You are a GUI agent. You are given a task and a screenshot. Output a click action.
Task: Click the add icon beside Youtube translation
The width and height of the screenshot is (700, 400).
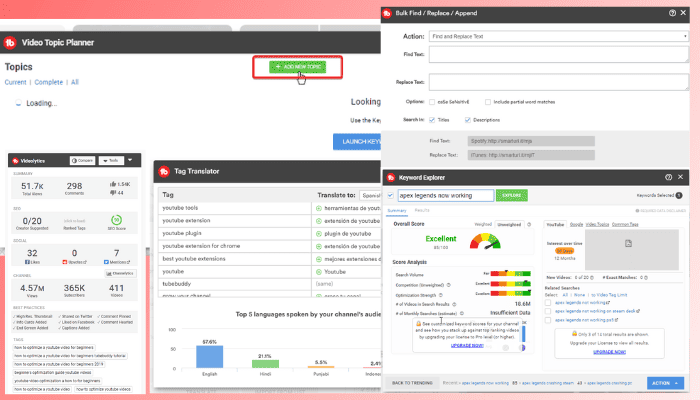pyautogui.click(x=319, y=272)
